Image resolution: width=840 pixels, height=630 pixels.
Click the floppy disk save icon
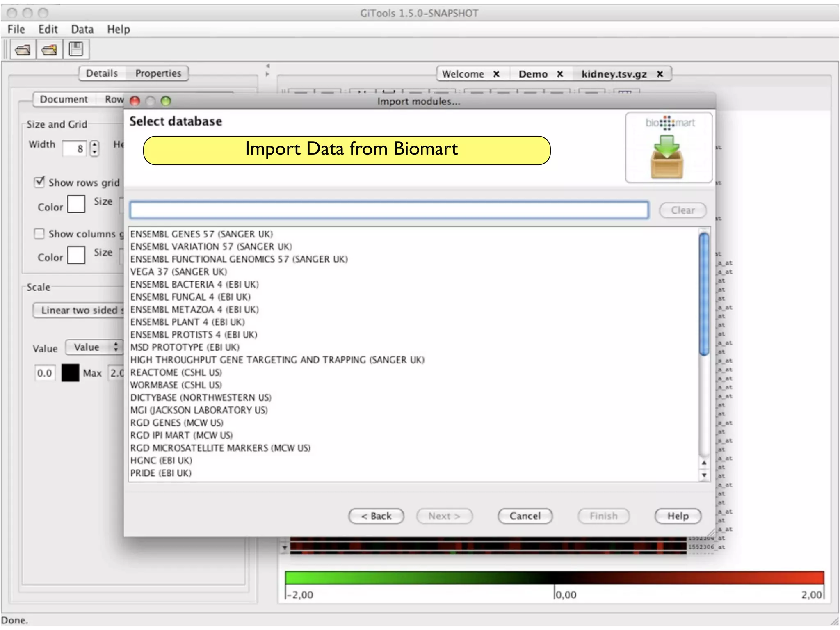[76, 49]
